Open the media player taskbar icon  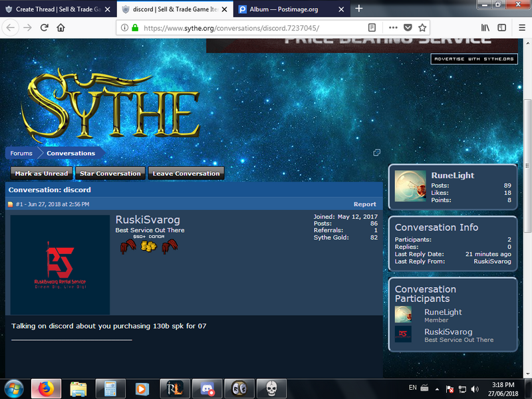(142, 389)
